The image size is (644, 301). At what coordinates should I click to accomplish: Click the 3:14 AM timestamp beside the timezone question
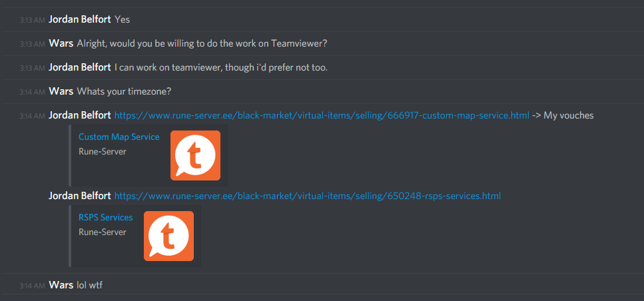[x=32, y=93]
